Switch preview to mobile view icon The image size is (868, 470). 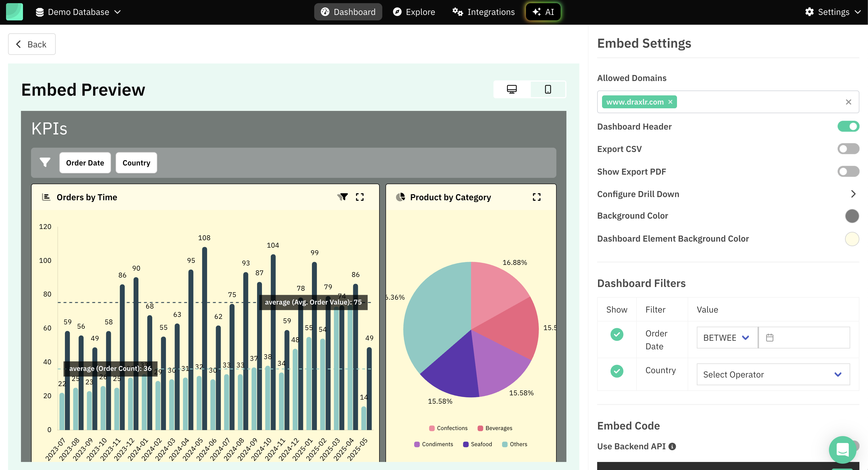tap(548, 89)
